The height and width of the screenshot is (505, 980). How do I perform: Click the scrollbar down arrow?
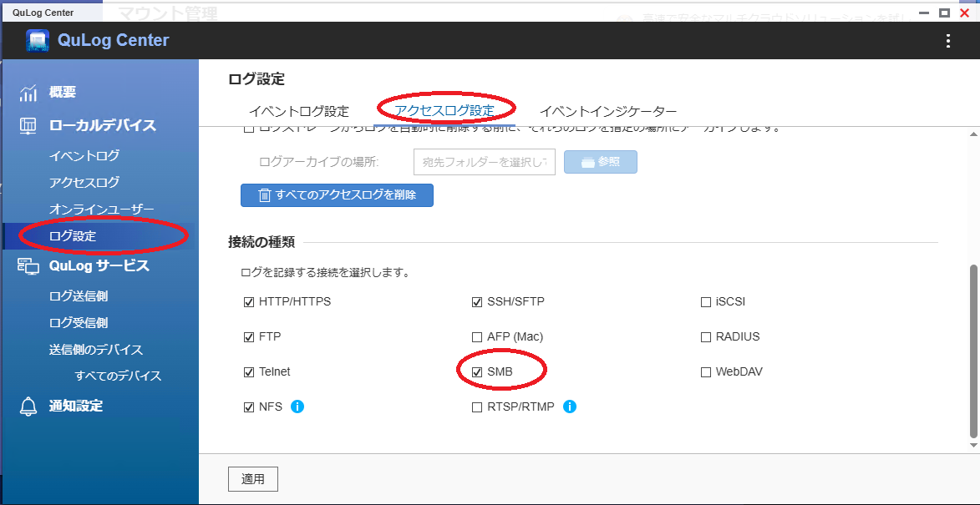point(973,445)
